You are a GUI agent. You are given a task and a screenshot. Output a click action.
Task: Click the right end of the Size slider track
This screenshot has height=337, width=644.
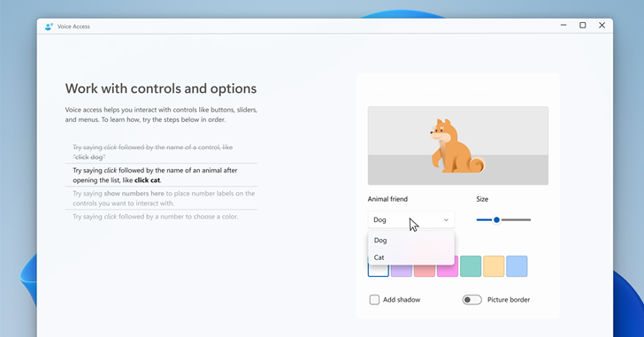coord(529,220)
